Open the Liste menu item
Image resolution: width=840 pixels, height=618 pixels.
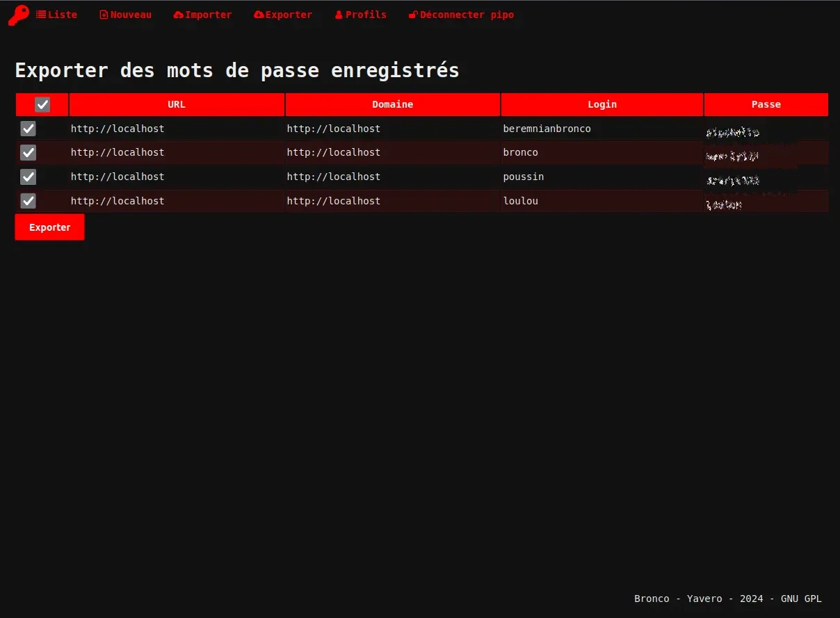57,15
